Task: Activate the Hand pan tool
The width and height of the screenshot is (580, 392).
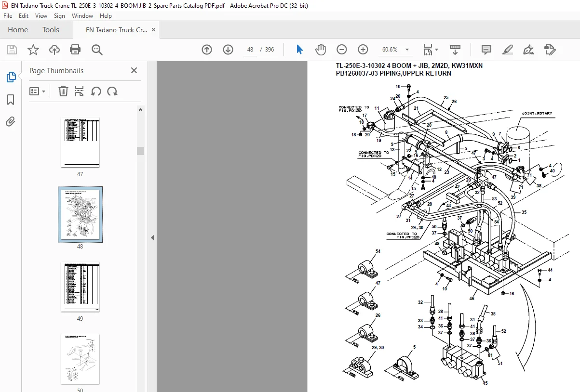Action: pyautogui.click(x=321, y=50)
